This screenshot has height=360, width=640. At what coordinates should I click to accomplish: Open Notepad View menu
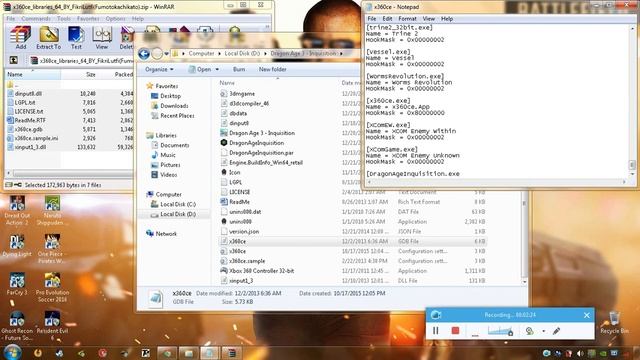pyautogui.click(x=429, y=19)
